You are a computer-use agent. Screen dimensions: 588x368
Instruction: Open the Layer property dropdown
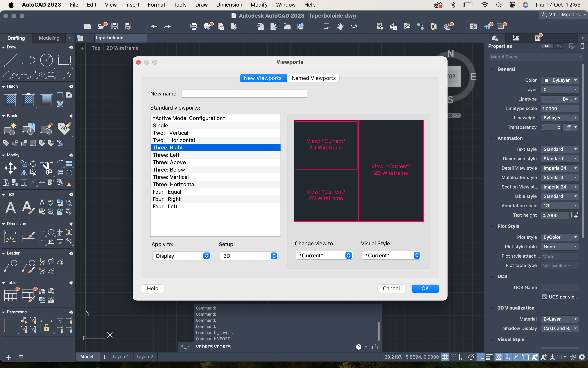tap(560, 90)
